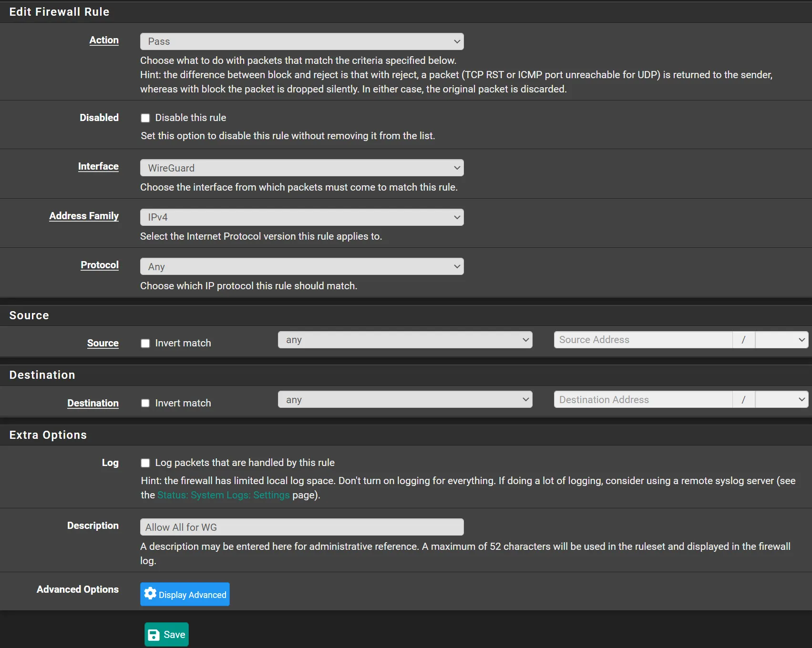Expand the Address Family IPv4 dropdown
The image size is (812, 648).
pyautogui.click(x=301, y=217)
